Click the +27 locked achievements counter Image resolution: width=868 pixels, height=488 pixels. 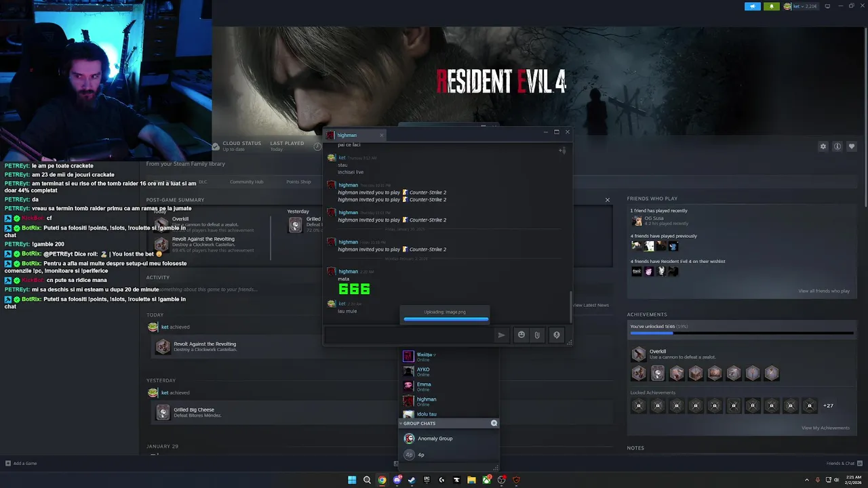pos(828,406)
